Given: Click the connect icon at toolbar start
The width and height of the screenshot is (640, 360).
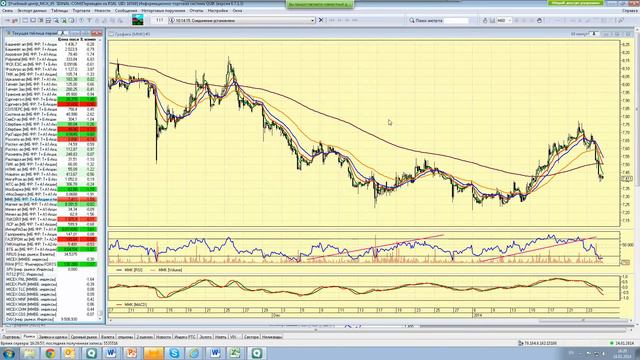Looking at the screenshot, I should (x=7, y=20).
